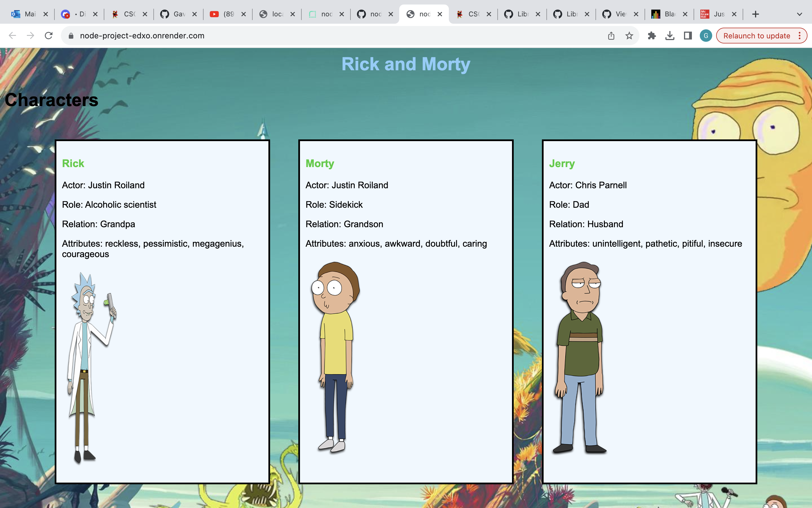Click 'Actor: Chris Parnell' text
Screen dimensions: 812x508
tap(588, 185)
